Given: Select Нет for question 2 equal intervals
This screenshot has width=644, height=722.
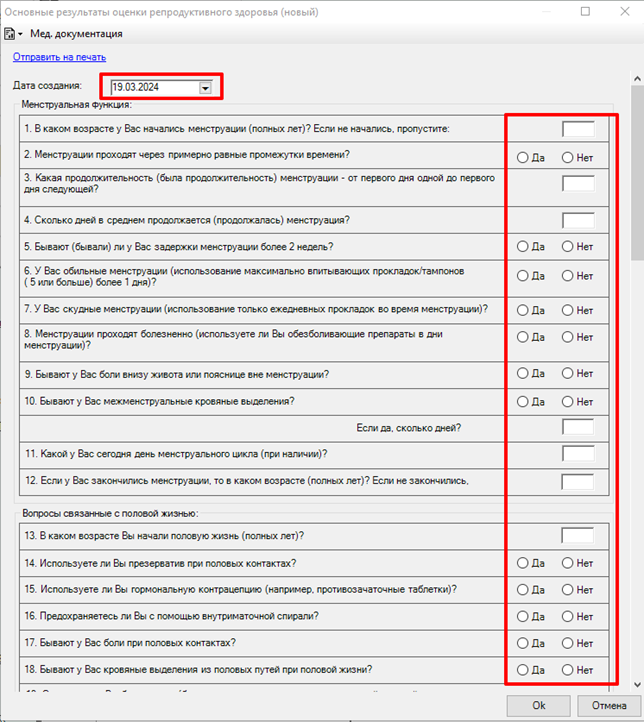Looking at the screenshot, I should click(577, 158).
